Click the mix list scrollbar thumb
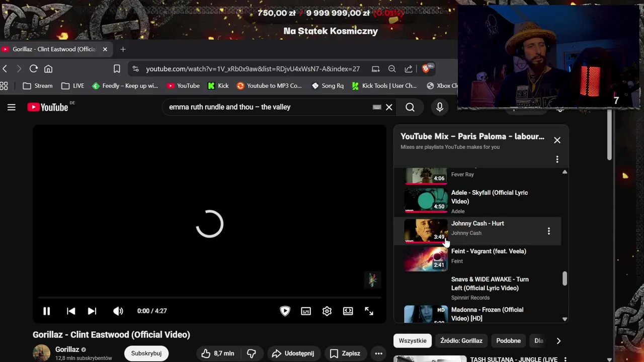The image size is (644, 362). pyautogui.click(x=565, y=279)
